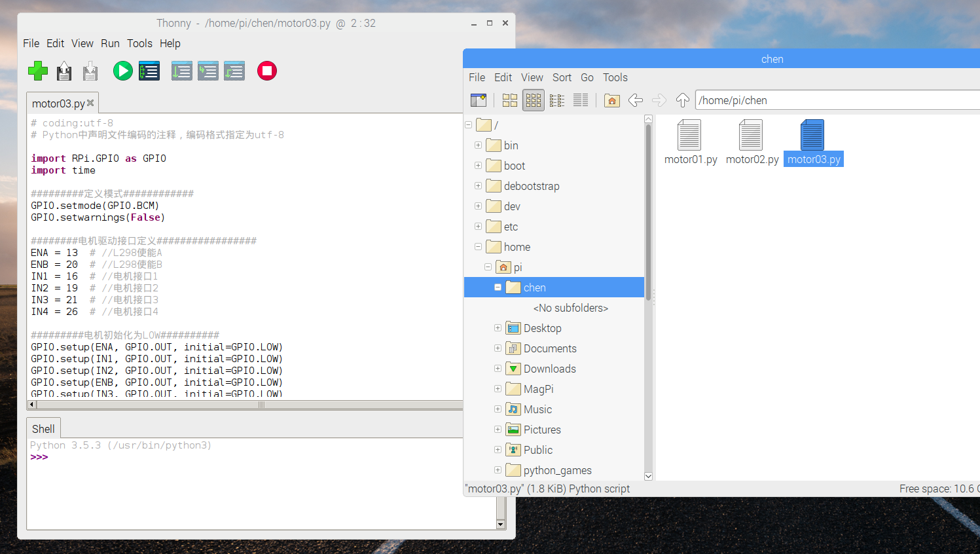The width and height of the screenshot is (980, 554).
Task: Open Thonny's Tools menu
Action: pyautogui.click(x=139, y=43)
